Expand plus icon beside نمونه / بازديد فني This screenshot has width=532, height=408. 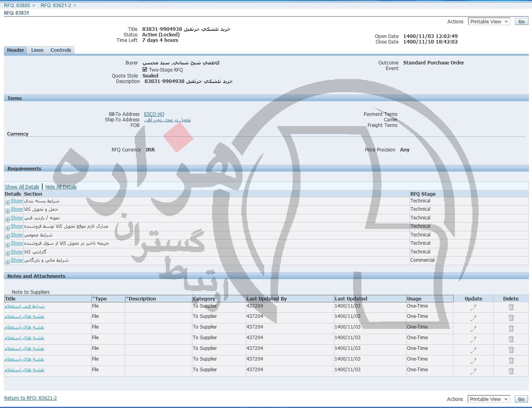[x=7, y=219]
